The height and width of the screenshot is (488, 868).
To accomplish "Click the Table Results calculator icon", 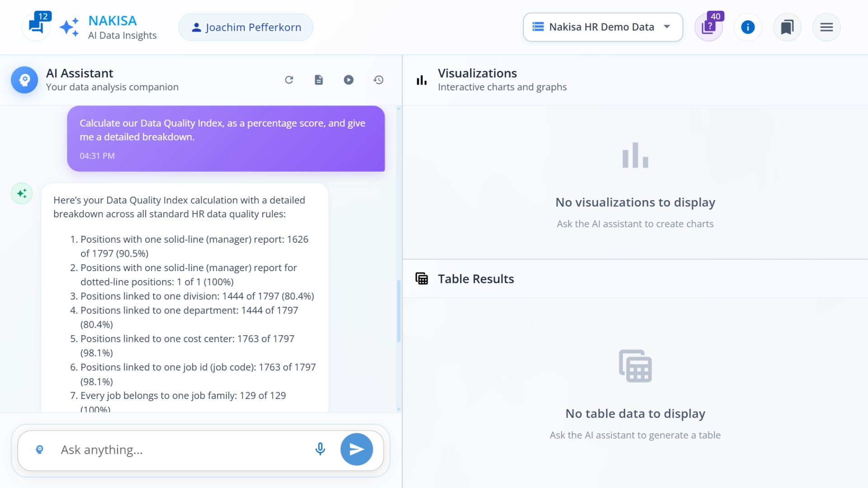I will pos(422,278).
